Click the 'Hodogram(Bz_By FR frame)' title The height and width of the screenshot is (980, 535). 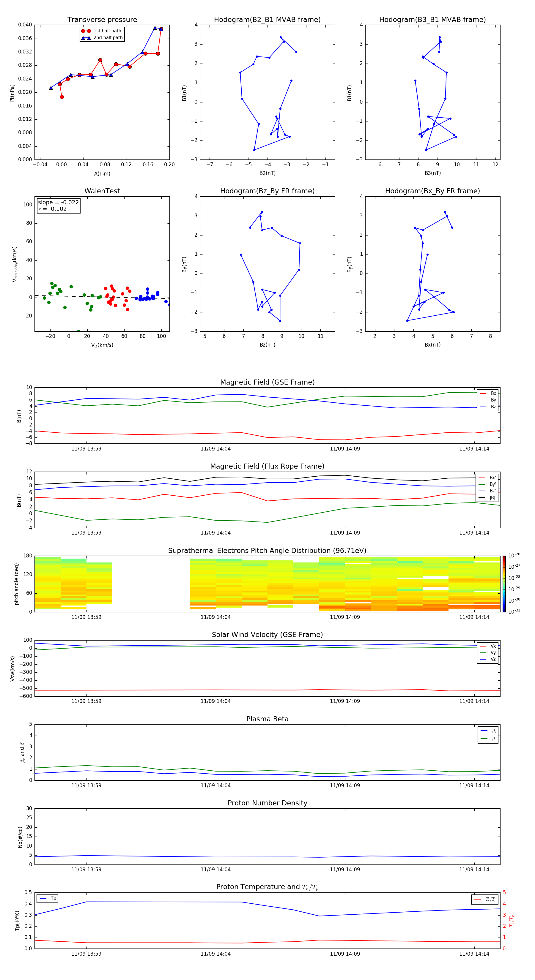coord(267,191)
